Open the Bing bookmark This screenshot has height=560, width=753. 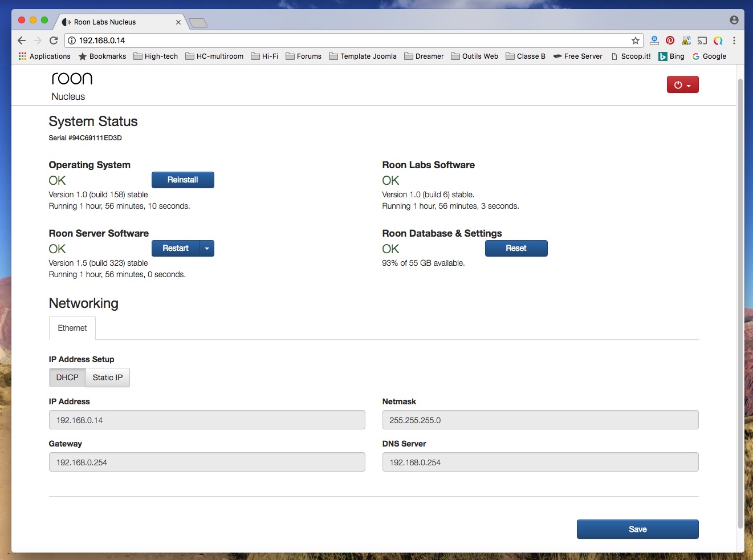click(671, 56)
